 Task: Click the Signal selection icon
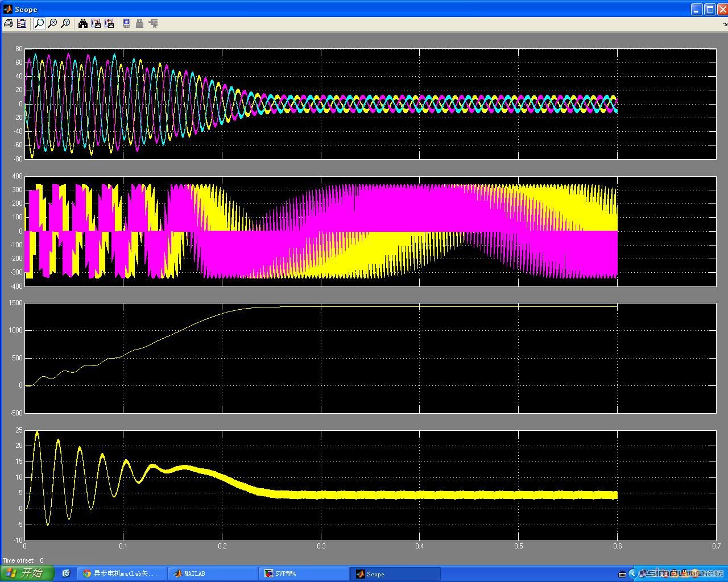point(153,23)
